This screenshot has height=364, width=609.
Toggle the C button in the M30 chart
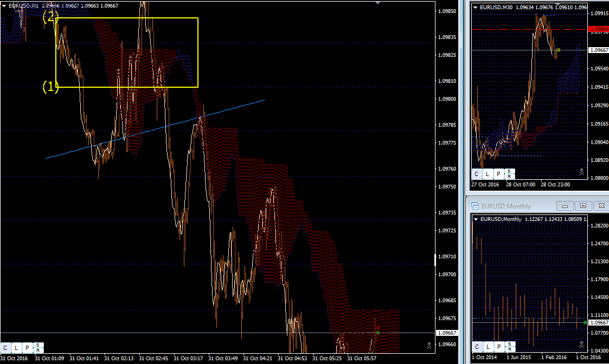click(x=477, y=174)
